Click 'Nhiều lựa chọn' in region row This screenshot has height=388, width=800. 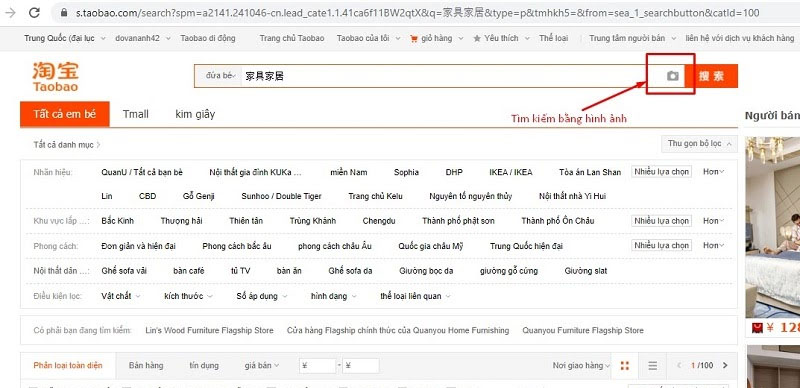click(x=661, y=221)
